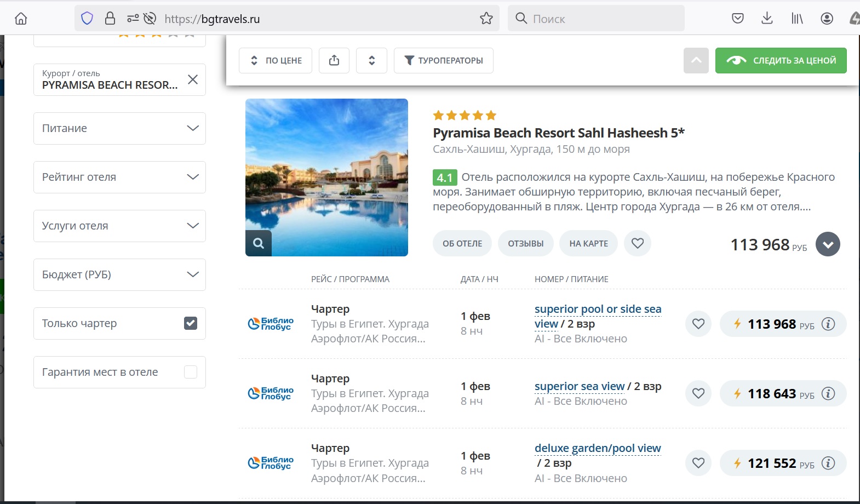
Task: Bookmark this page with the star icon
Action: 486,19
